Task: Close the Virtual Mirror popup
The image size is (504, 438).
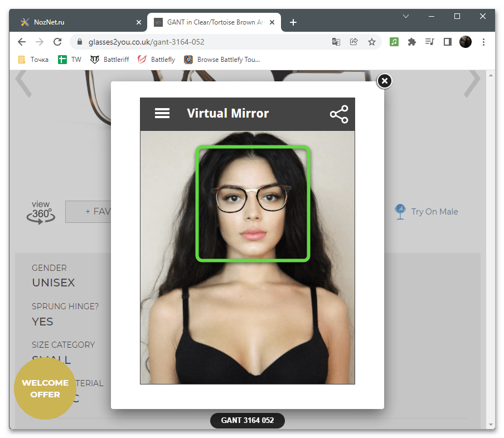Action: click(x=385, y=81)
